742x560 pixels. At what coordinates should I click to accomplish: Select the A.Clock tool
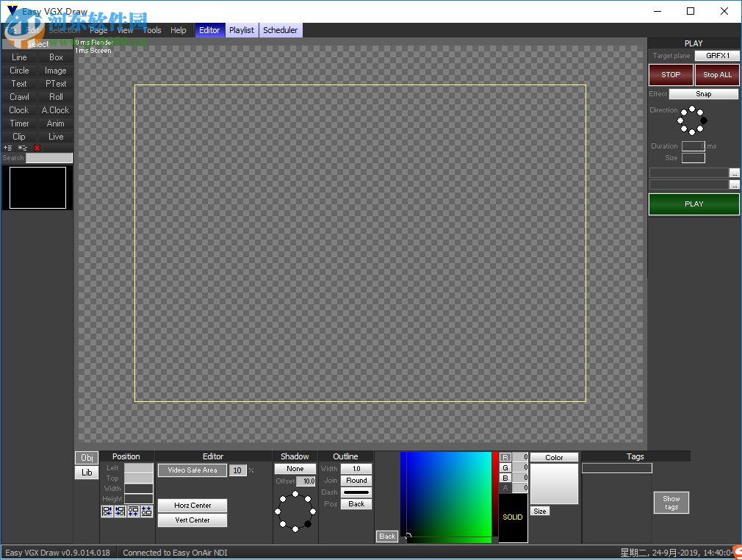point(56,110)
